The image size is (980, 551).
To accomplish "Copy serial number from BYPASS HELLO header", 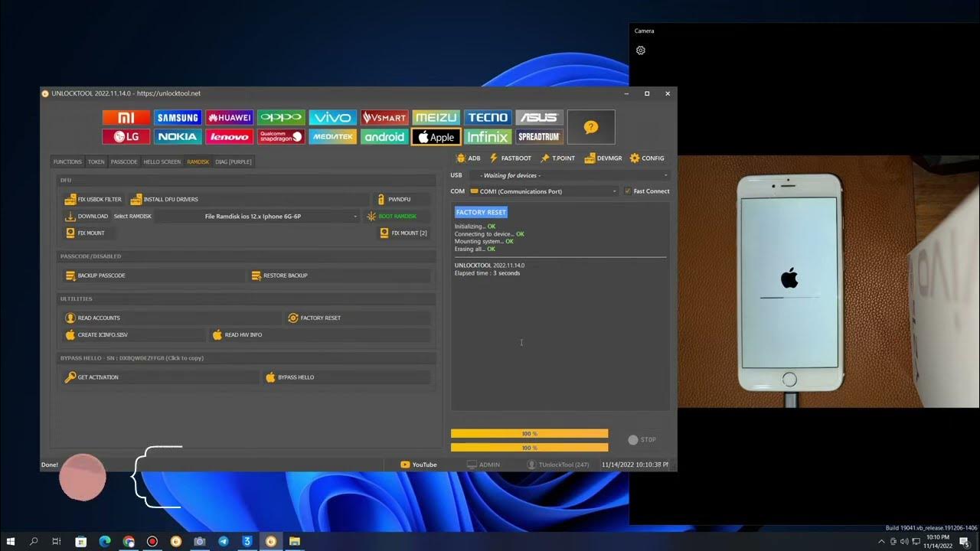I will click(x=132, y=358).
